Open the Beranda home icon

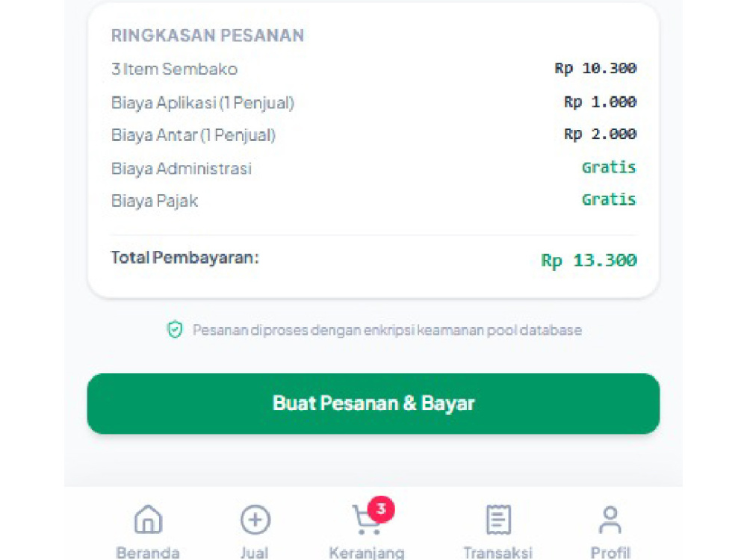click(148, 519)
